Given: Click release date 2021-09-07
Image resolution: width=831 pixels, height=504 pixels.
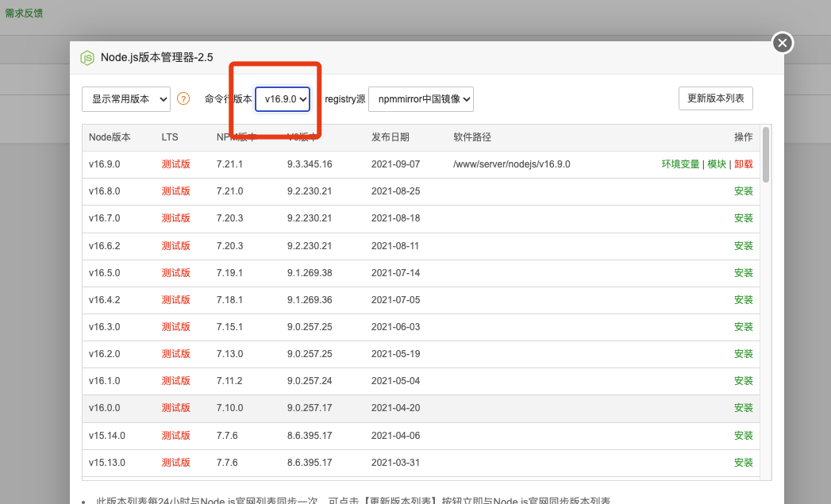Looking at the screenshot, I should click(x=395, y=164).
